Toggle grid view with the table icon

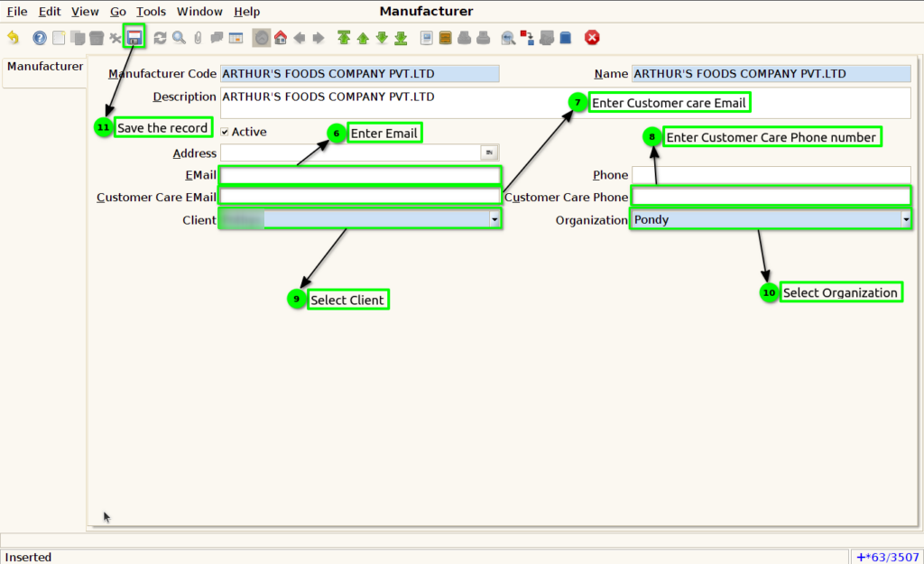pos(236,38)
